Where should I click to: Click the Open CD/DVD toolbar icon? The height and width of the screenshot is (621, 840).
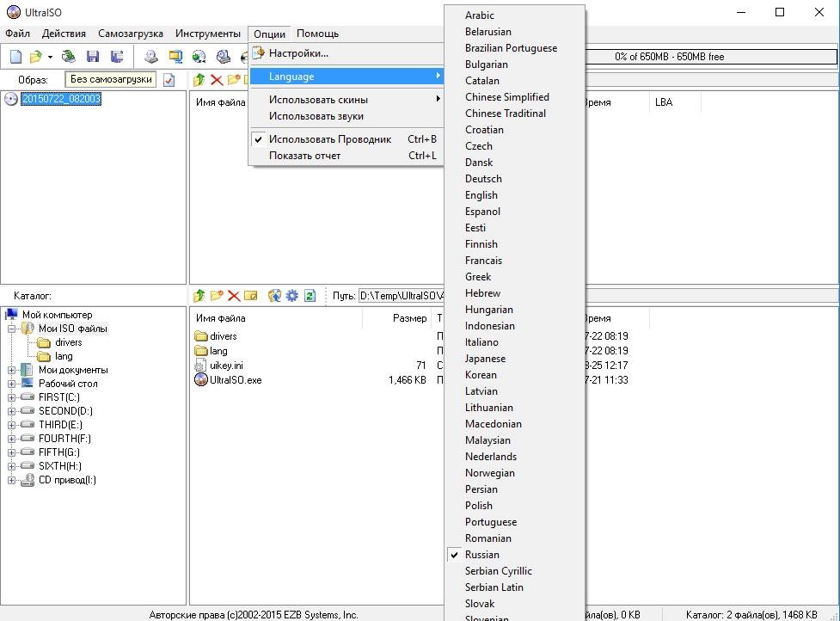(68, 56)
